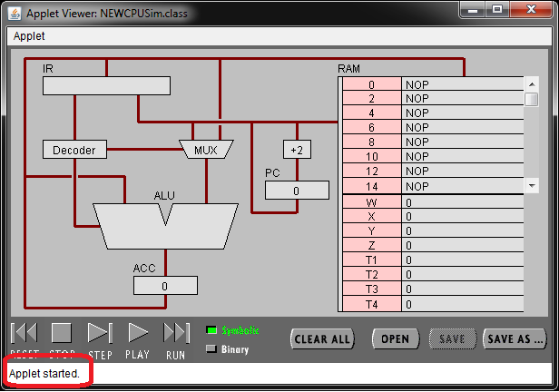Click the PC register value field
The image size is (559, 392).
coord(297,191)
